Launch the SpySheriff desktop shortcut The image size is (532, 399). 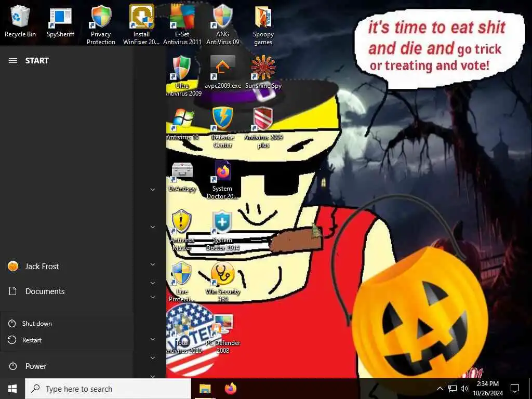[x=60, y=21]
